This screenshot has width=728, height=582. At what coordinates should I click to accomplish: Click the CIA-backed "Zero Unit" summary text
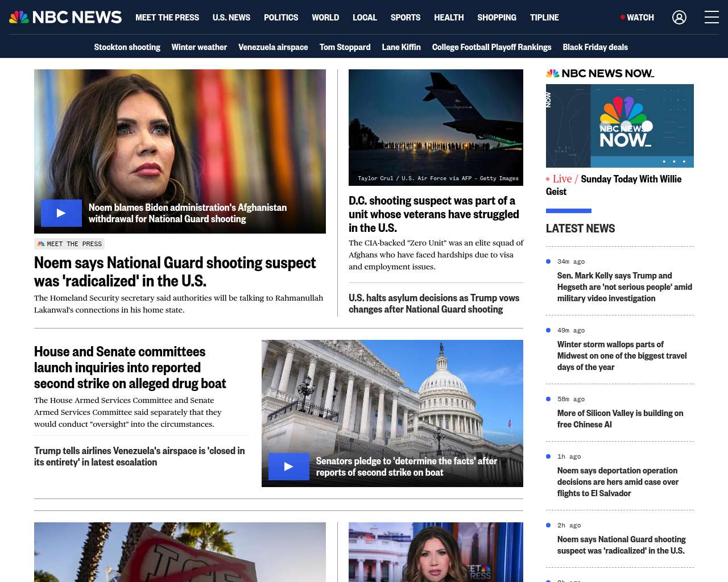(x=436, y=255)
